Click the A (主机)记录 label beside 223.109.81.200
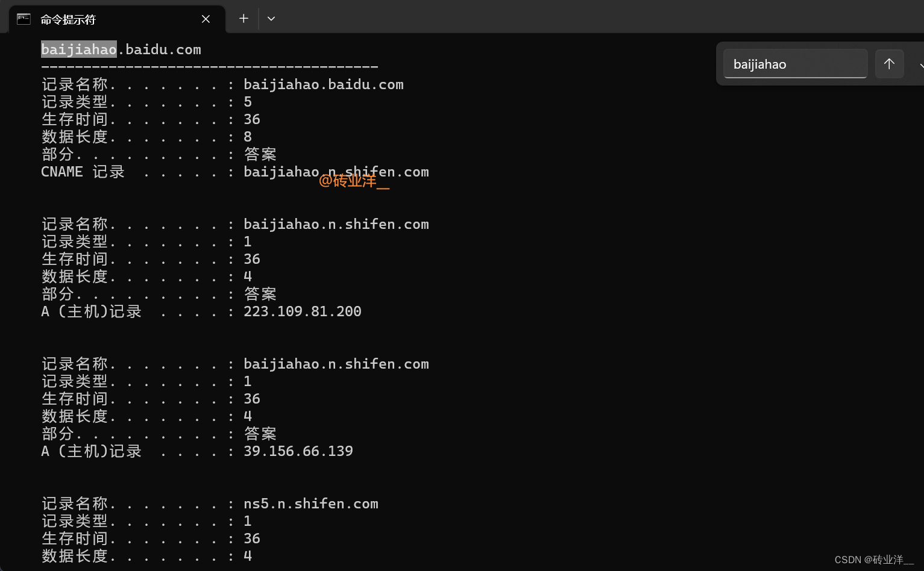This screenshot has width=924, height=571. coord(91,311)
